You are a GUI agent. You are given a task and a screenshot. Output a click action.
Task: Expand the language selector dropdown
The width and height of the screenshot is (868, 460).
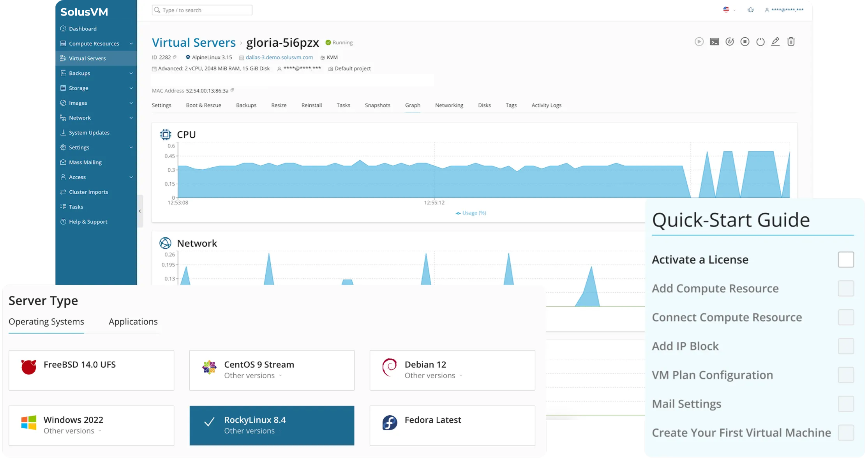click(729, 10)
